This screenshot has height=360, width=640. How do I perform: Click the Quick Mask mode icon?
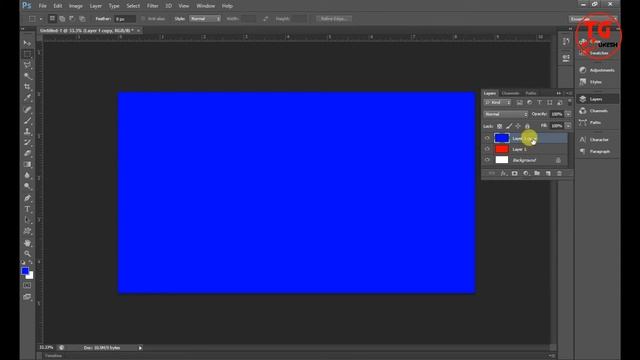coord(27,285)
